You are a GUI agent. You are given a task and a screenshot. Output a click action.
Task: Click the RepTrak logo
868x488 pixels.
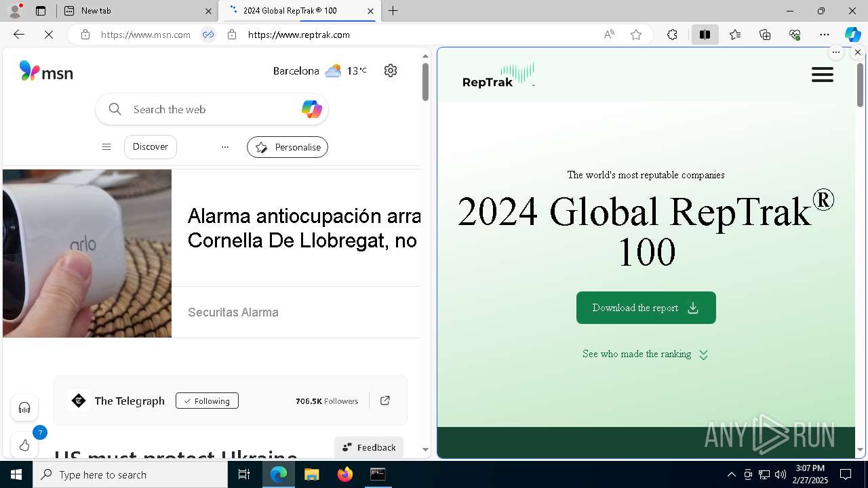tap(498, 75)
